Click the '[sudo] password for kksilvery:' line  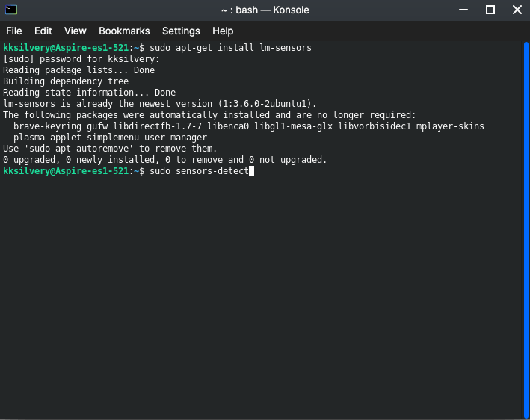pyautogui.click(x=81, y=59)
